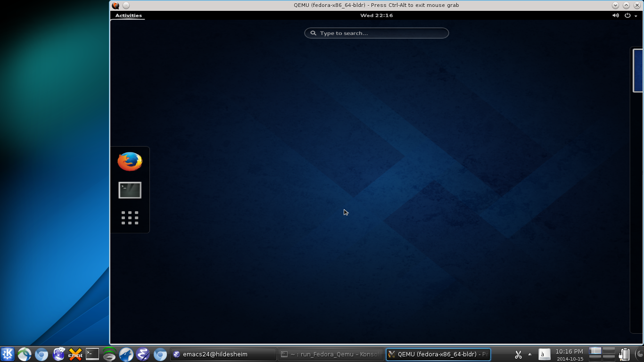
Task: Expand the system menu arrow beside power icon
Action: pyautogui.click(x=636, y=16)
